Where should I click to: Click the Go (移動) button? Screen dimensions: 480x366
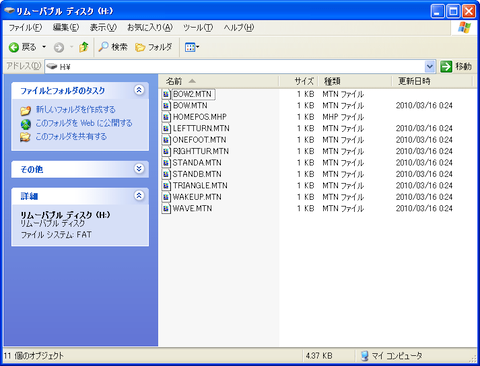[x=456, y=67]
